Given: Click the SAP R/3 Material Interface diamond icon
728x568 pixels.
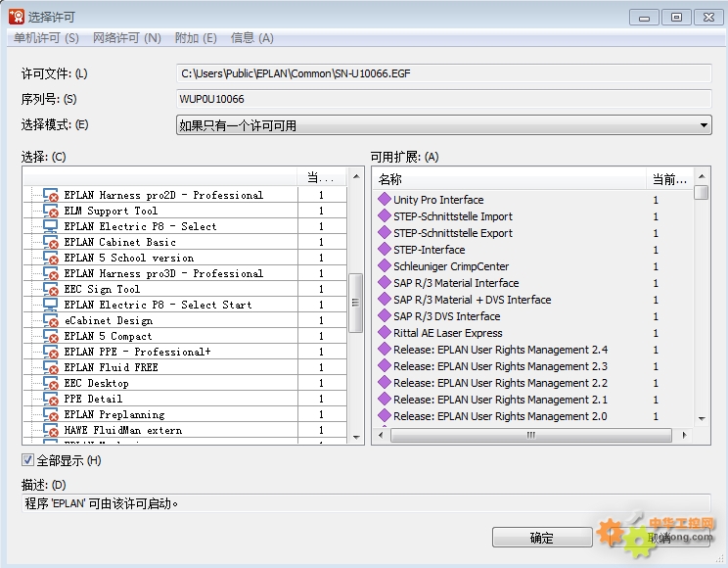Looking at the screenshot, I should tap(385, 282).
